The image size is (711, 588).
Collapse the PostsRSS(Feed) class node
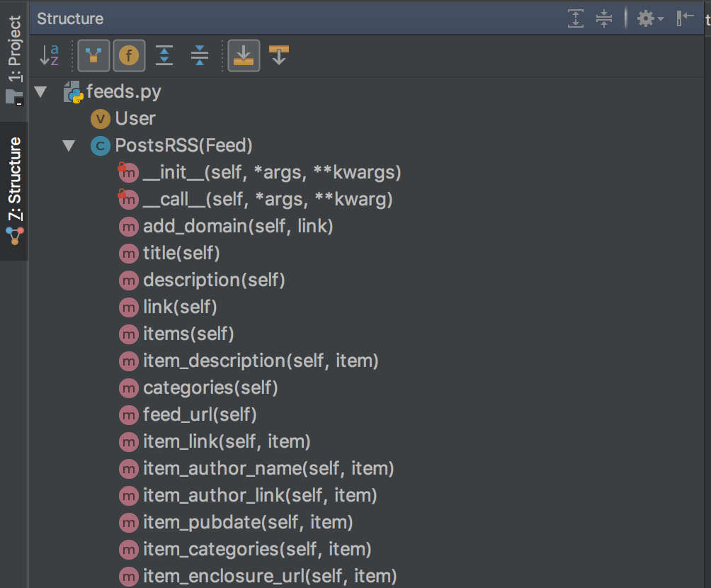(x=69, y=146)
